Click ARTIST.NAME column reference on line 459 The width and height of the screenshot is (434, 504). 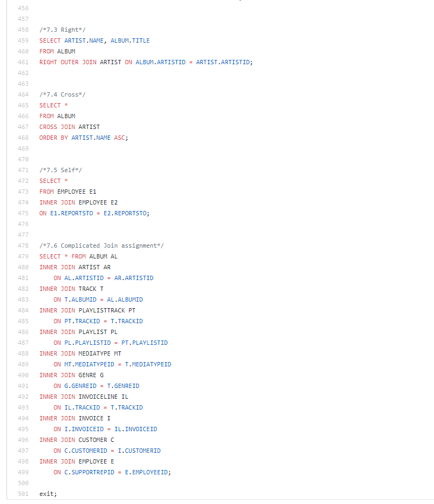tap(85, 40)
